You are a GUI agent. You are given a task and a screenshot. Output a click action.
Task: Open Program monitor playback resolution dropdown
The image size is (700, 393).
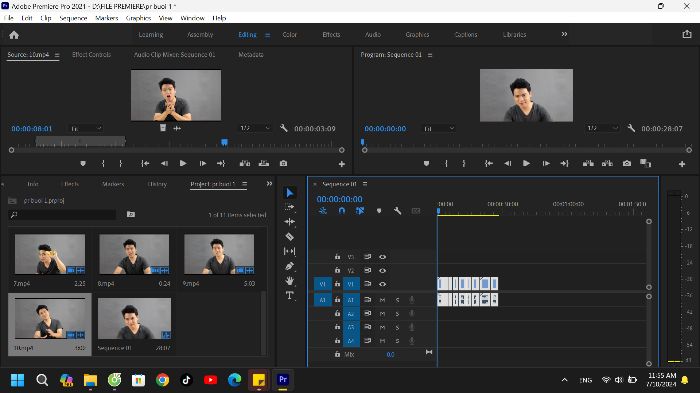(602, 128)
